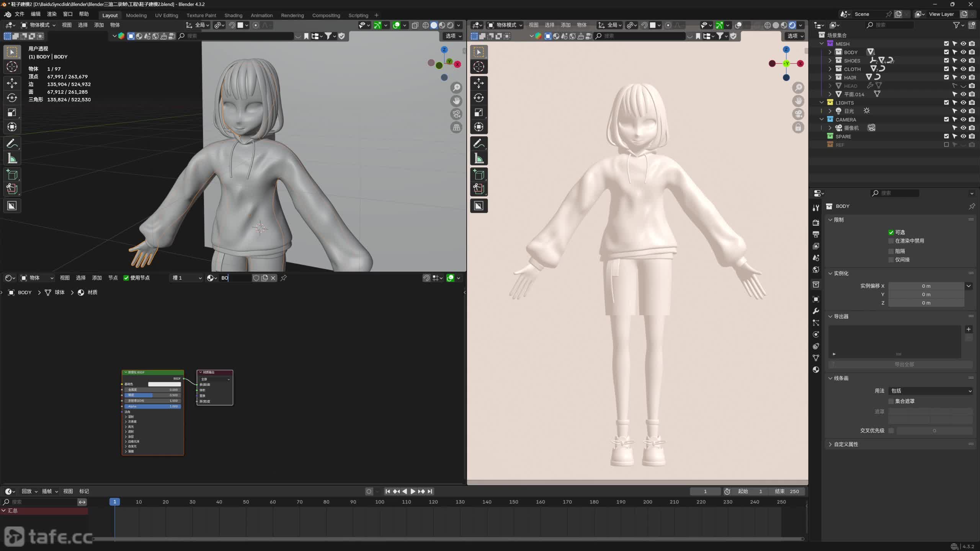
Task: Click the current frame marker 1
Action: [114, 502]
